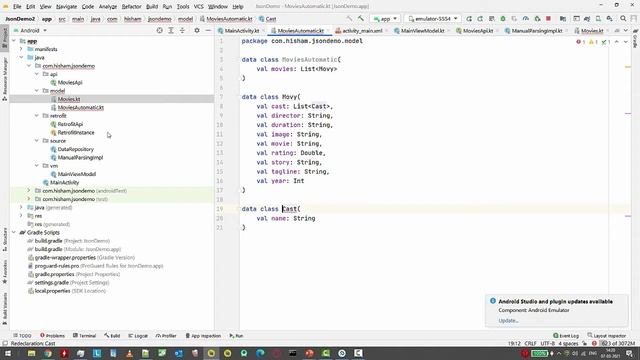
Task: Click the CRLF line separator status entry
Action: pyautogui.click(x=530, y=343)
